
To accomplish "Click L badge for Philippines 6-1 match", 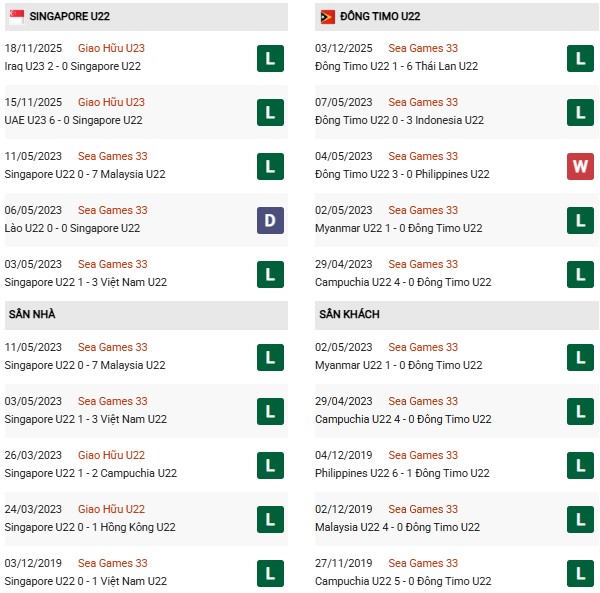I will point(581,465).
